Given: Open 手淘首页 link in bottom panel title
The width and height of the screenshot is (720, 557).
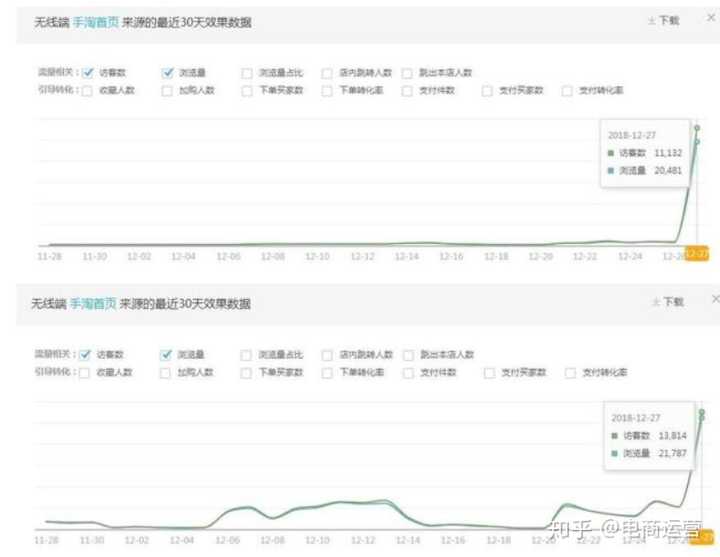Looking at the screenshot, I should click(x=93, y=304).
